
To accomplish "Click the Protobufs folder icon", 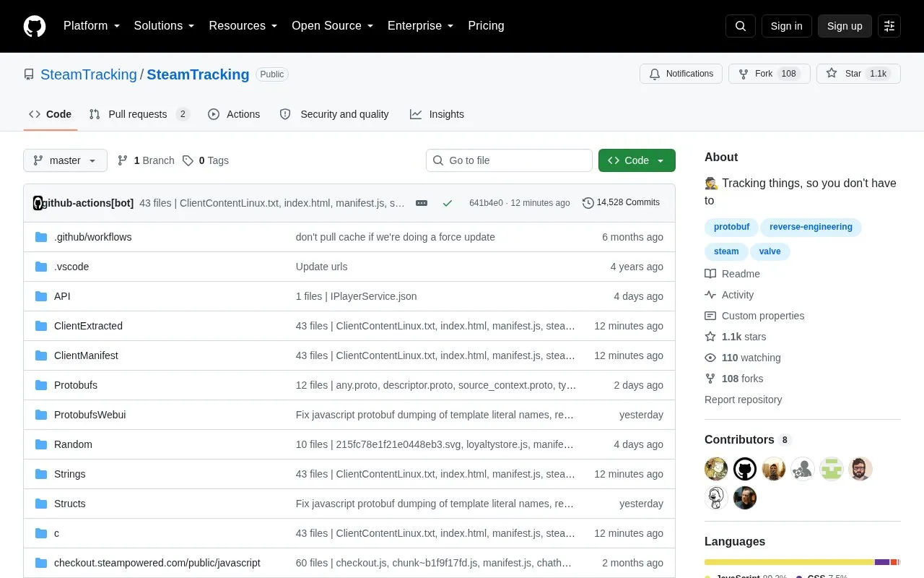I will [41, 385].
